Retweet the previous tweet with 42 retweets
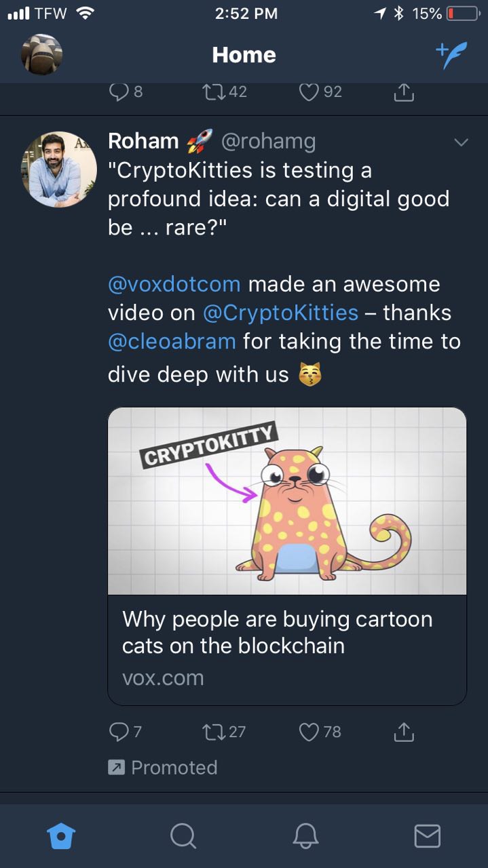The width and height of the screenshot is (488, 868). point(214,92)
